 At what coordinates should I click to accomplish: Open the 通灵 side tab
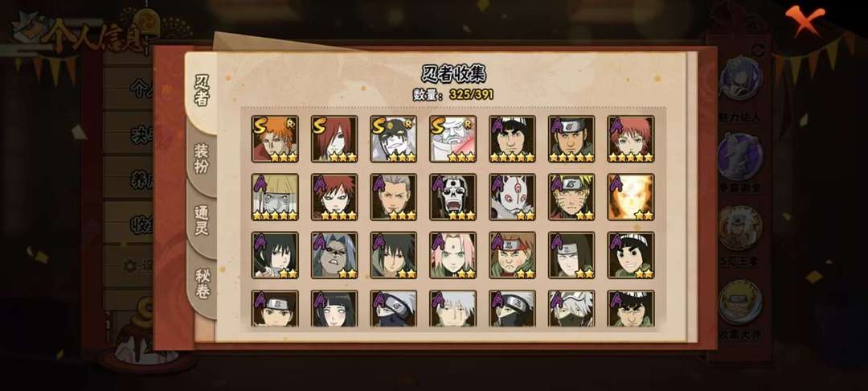click(202, 220)
